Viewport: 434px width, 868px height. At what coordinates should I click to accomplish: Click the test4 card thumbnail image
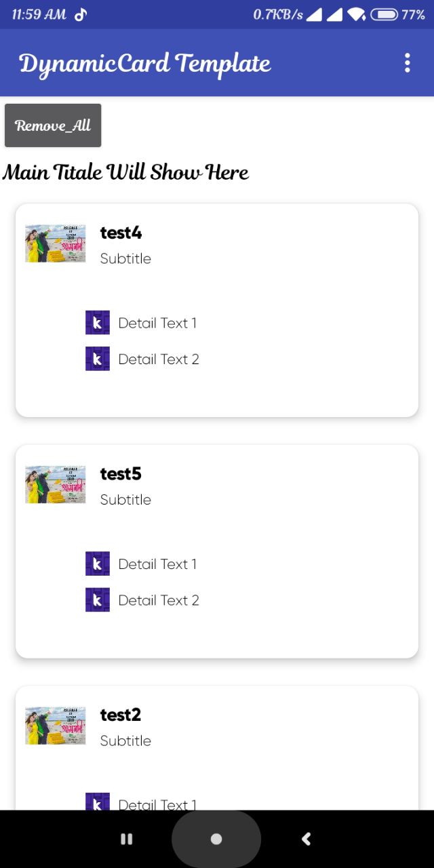(x=56, y=243)
